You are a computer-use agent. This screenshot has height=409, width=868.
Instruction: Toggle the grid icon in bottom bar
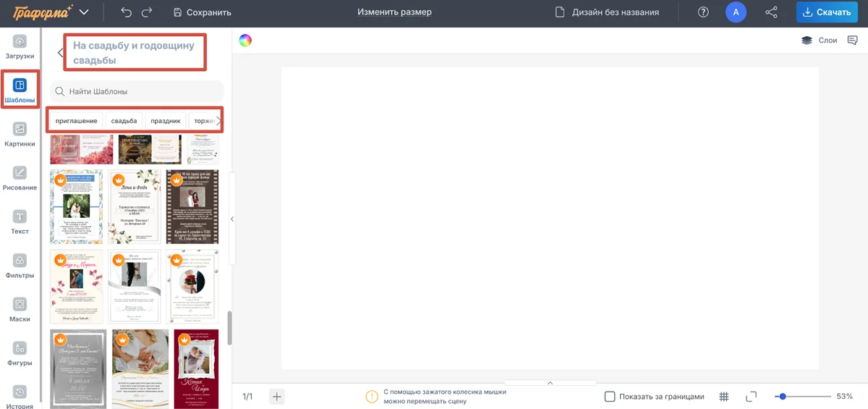(724, 396)
